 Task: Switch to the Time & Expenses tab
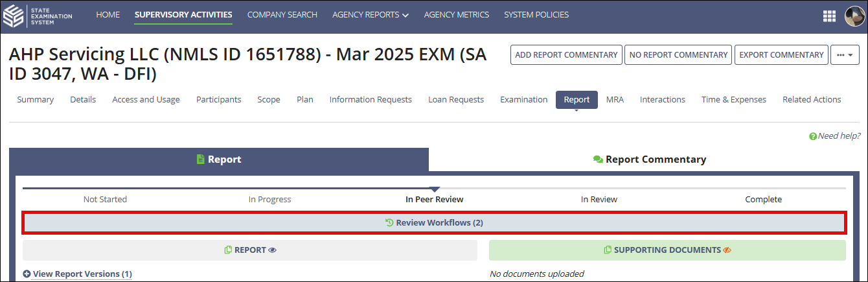point(734,100)
